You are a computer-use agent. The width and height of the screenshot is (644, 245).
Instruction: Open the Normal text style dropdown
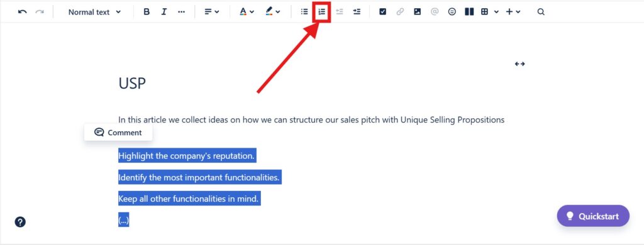(x=94, y=12)
